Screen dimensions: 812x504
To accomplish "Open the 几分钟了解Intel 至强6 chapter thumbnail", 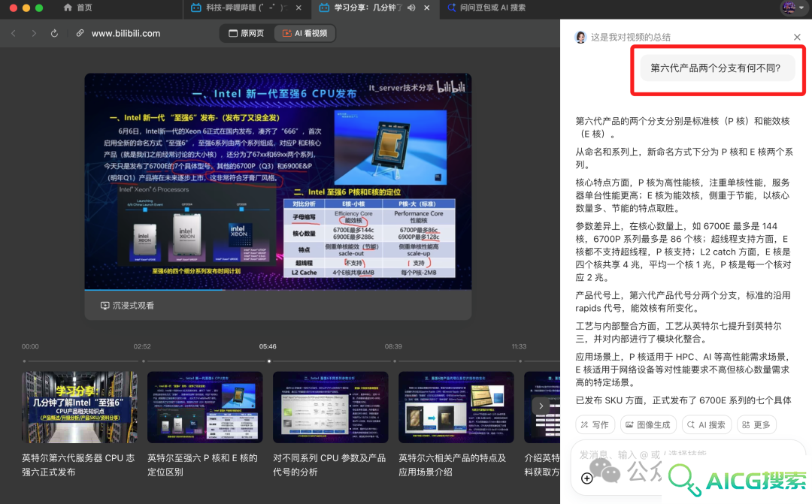I will coord(79,407).
